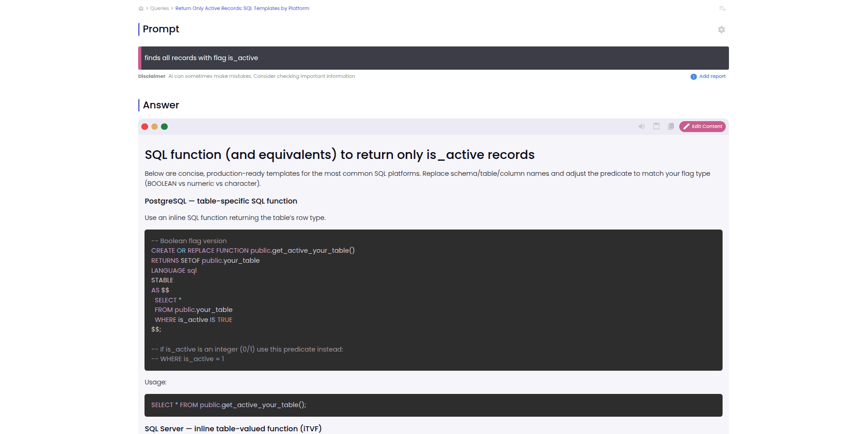Image resolution: width=868 pixels, height=434 pixels.
Task: Click the orange window dot
Action: tap(155, 127)
